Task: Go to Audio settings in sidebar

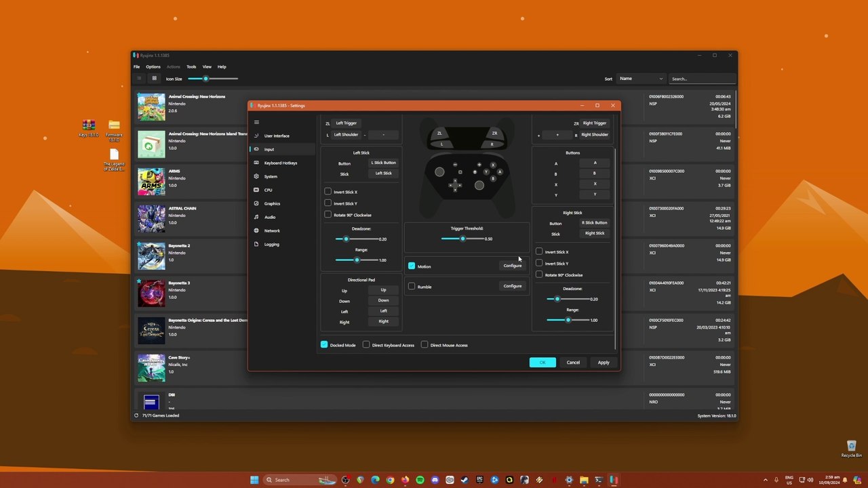Action: pos(269,217)
